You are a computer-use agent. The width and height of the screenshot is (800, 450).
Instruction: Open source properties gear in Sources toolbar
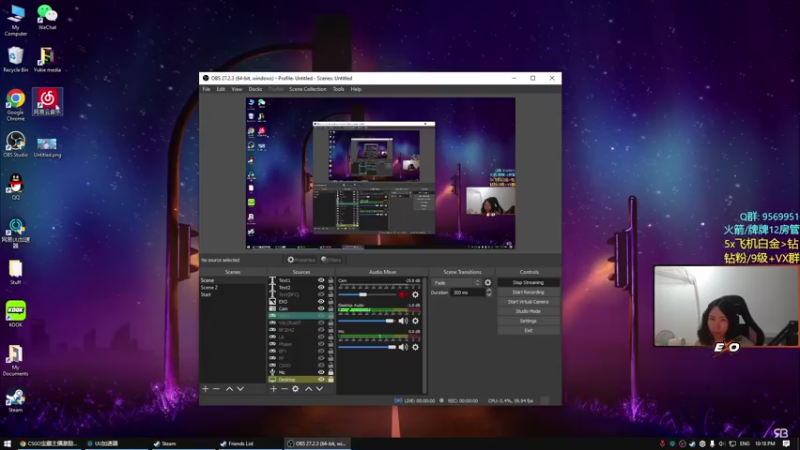pos(295,389)
